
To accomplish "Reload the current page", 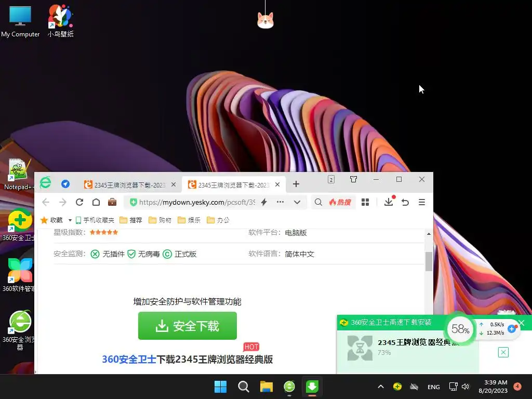I will tap(79, 202).
